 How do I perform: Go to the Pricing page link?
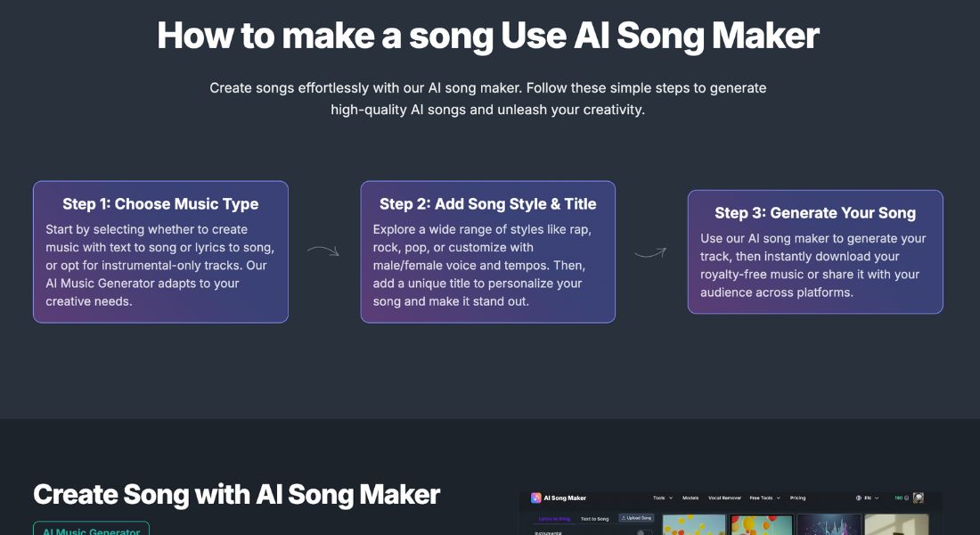click(797, 498)
